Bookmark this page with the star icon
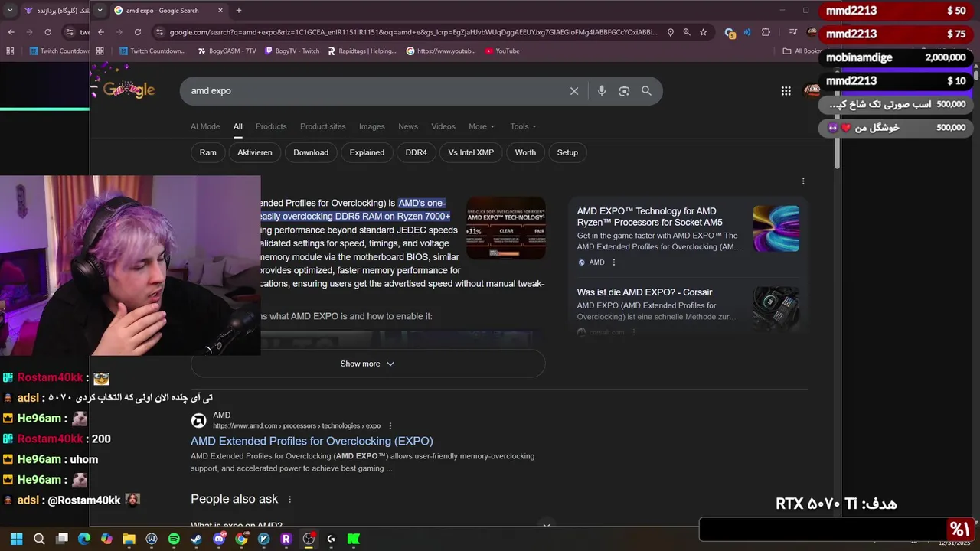980x551 pixels. (x=703, y=32)
